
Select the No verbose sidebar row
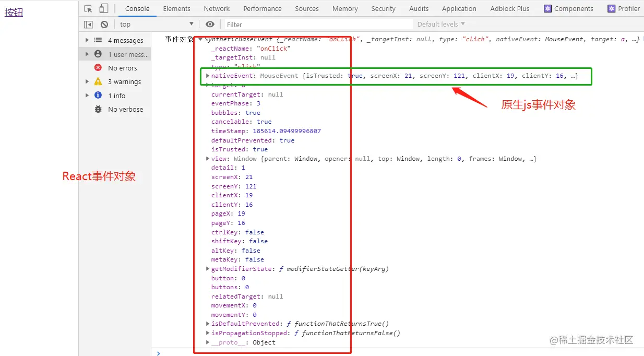pyautogui.click(x=115, y=109)
